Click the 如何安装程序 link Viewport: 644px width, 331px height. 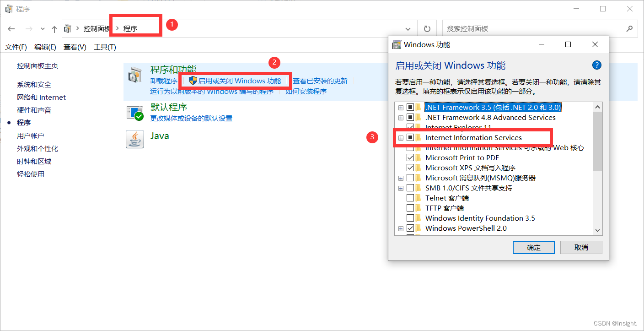coord(306,91)
